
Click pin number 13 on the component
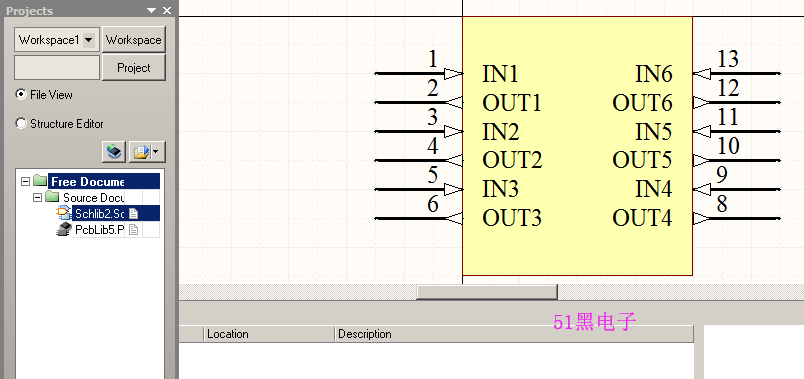coord(728,59)
